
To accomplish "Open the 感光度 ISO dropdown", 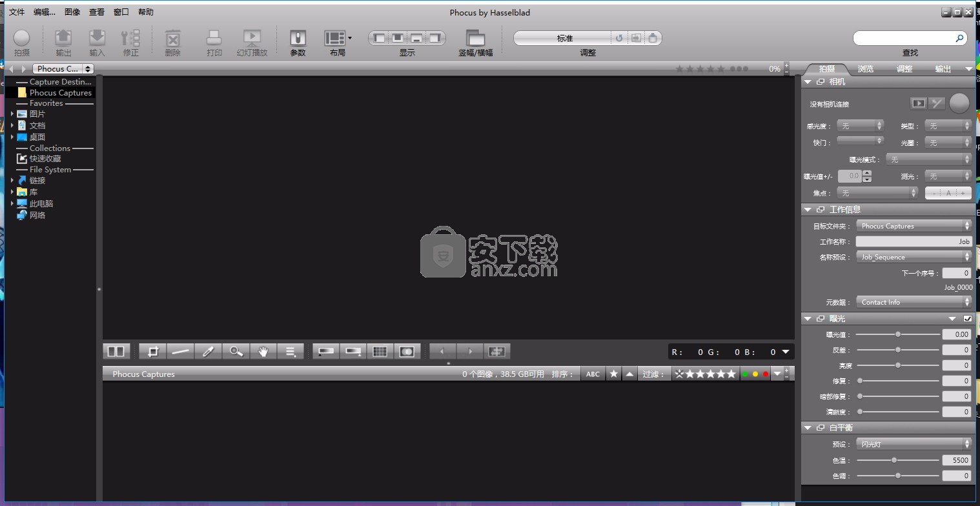I will (x=860, y=126).
